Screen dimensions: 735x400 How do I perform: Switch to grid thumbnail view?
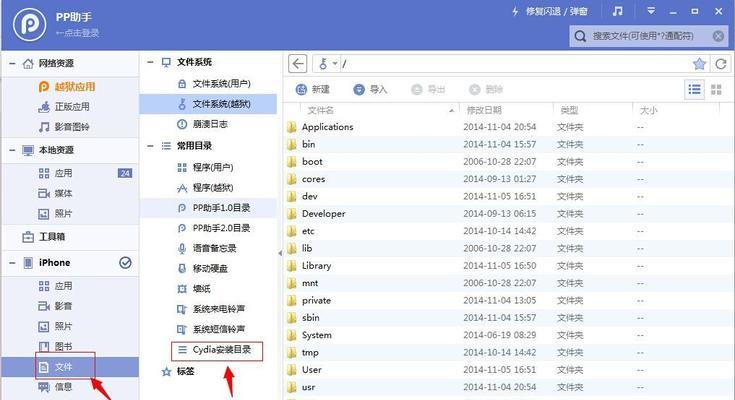pos(716,90)
